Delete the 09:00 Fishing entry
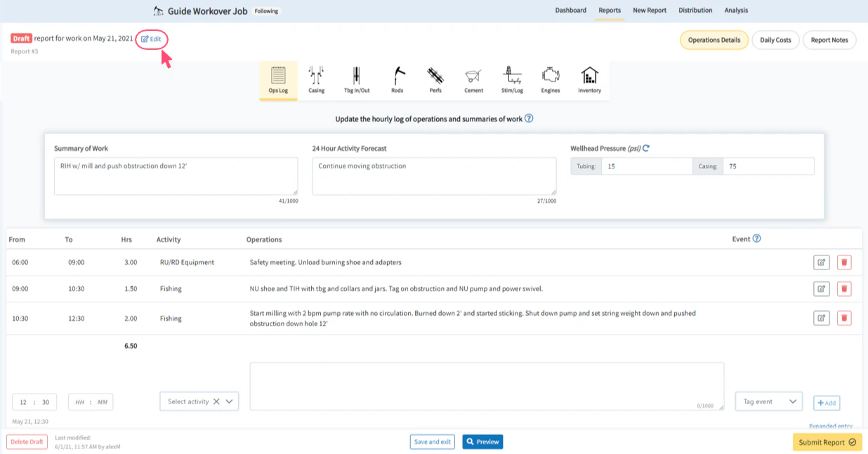This screenshot has width=868, height=454. [x=844, y=288]
